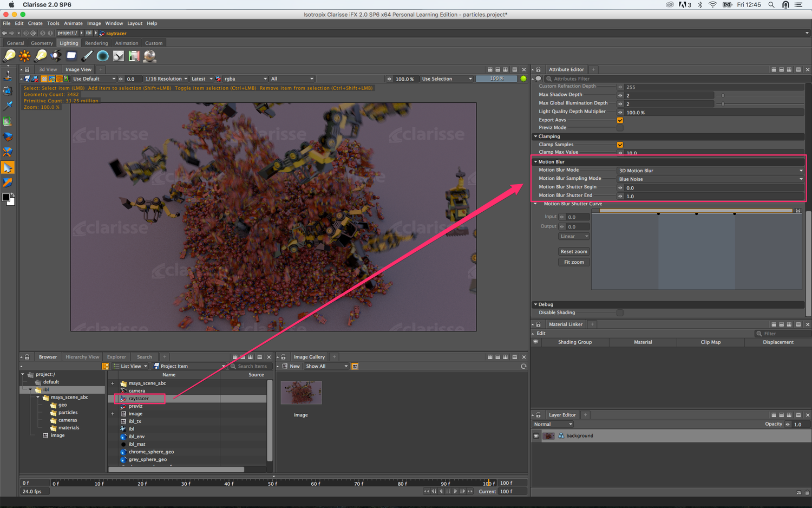
Task: Collapse the Clamping section
Action: click(x=536, y=136)
